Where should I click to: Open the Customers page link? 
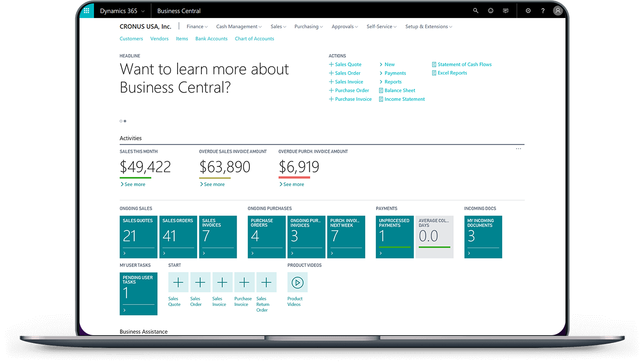131,39
